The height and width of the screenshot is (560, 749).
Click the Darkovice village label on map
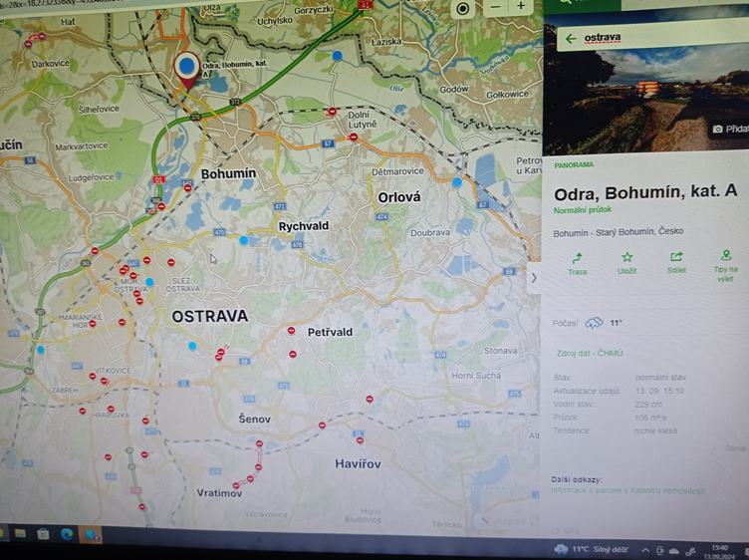tap(50, 64)
